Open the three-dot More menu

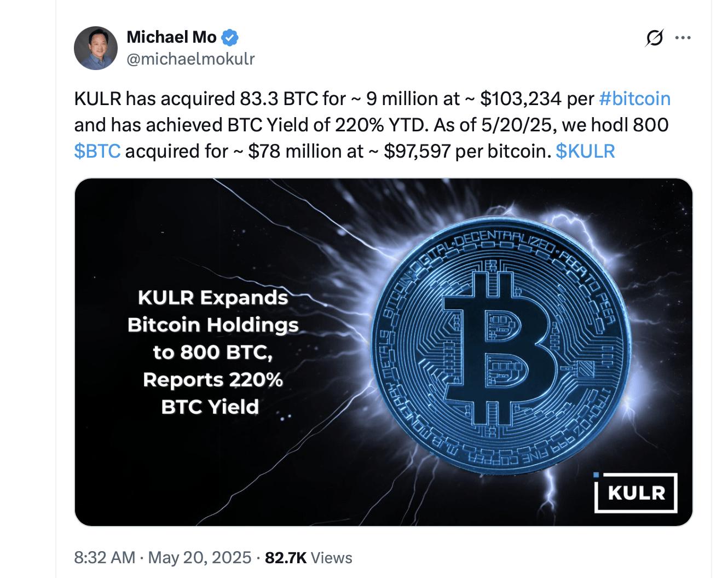(683, 38)
